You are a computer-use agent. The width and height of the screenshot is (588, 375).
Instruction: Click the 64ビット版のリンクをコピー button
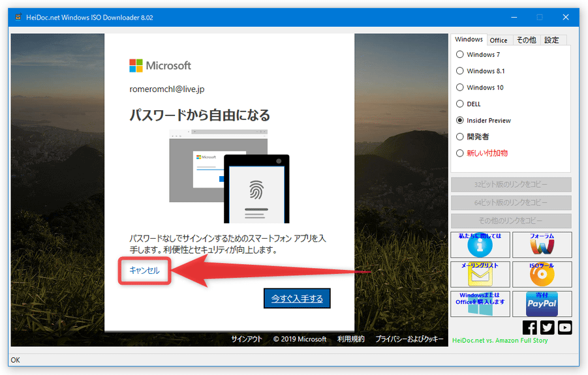point(511,203)
